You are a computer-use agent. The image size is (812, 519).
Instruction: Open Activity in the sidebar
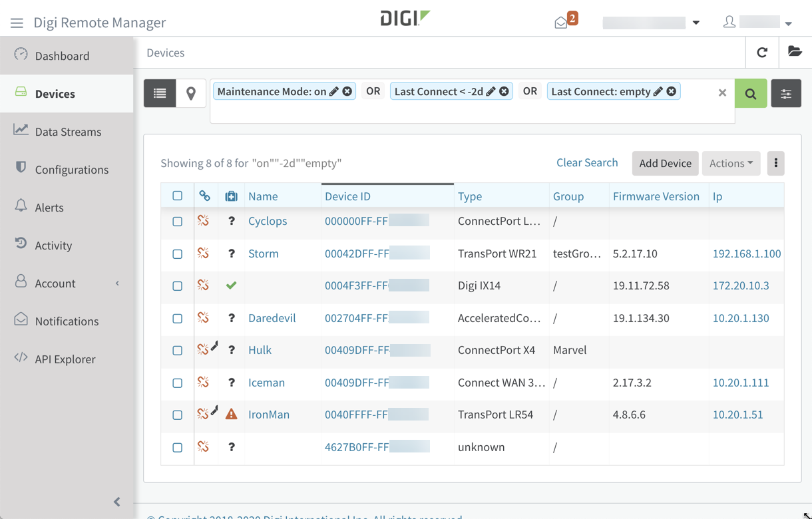[67, 245]
